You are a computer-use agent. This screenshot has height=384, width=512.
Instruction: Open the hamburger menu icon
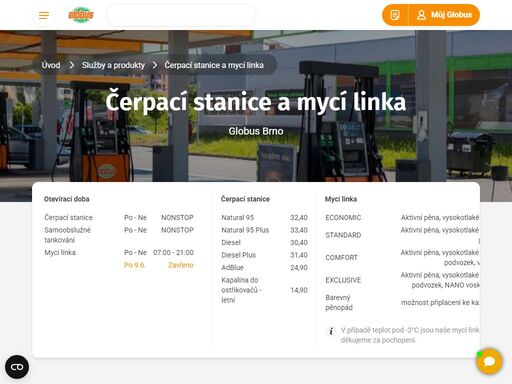[x=44, y=15]
